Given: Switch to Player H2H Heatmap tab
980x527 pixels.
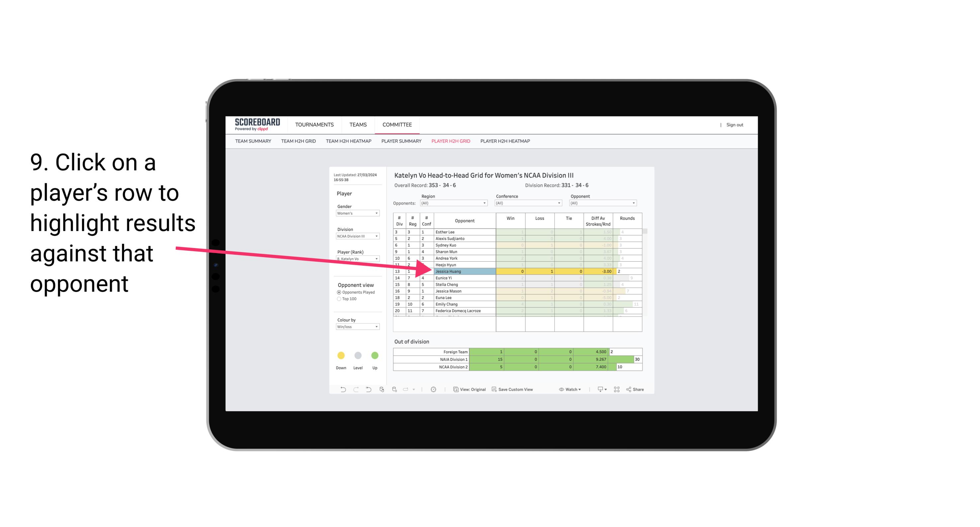Looking at the screenshot, I should (506, 141).
